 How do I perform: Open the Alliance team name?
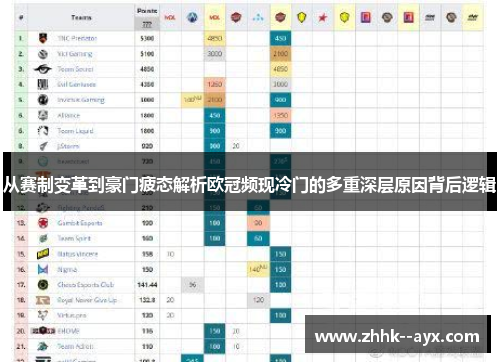click(69, 115)
